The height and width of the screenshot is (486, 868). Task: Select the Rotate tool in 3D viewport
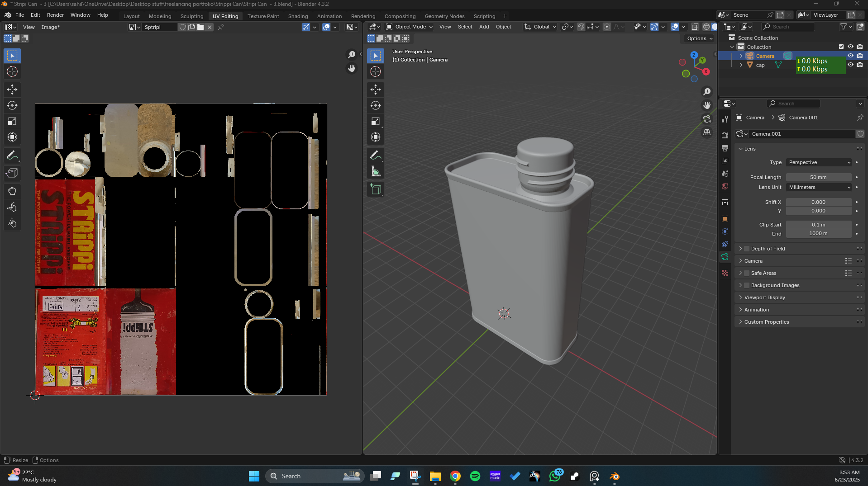(x=376, y=105)
